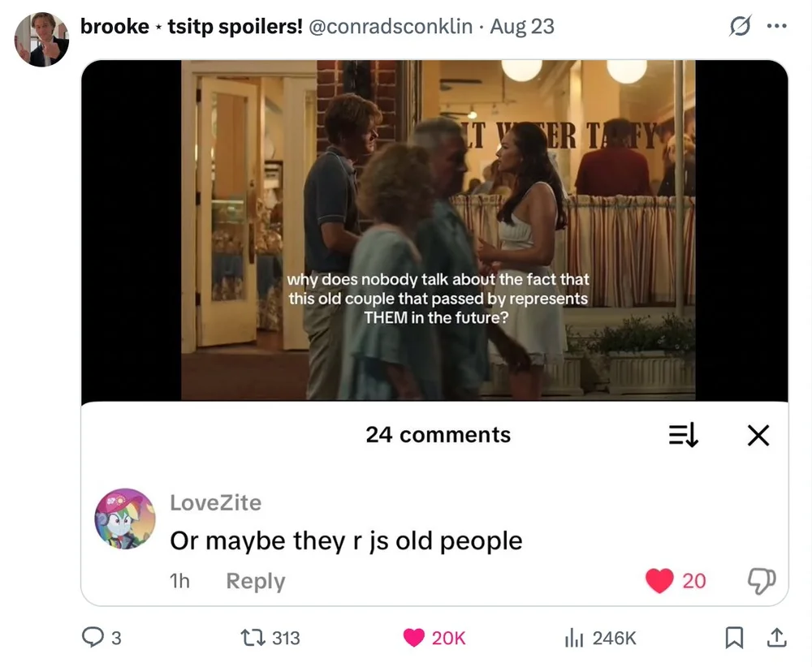The width and height of the screenshot is (812, 667).
Task: Share the tweet via upload arrow icon
Action: click(x=776, y=638)
